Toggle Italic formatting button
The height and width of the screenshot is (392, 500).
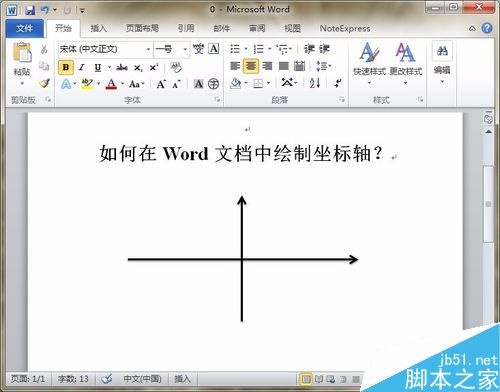[x=82, y=68]
